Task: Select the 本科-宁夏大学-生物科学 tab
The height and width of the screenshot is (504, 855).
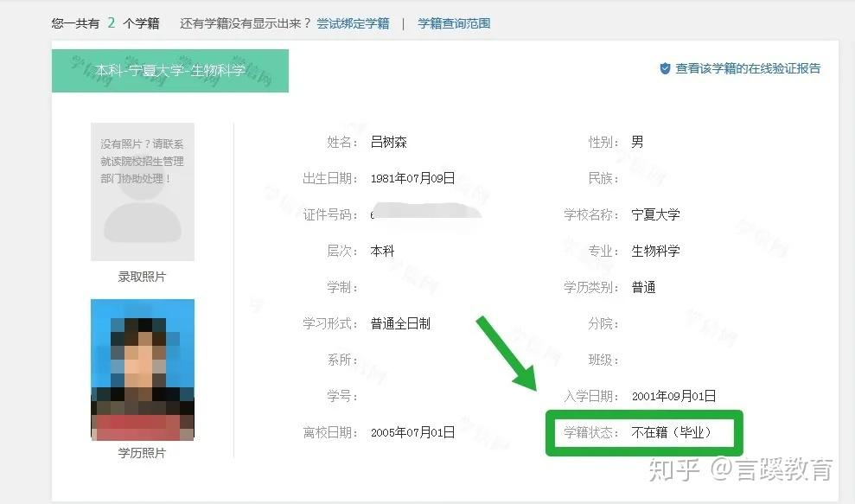Action: pyautogui.click(x=170, y=71)
